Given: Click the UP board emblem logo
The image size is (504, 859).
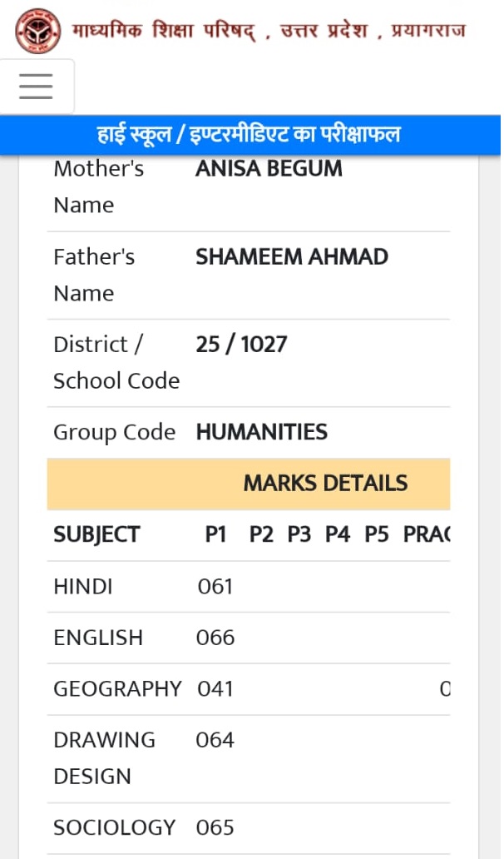Looking at the screenshot, I should 38,31.
